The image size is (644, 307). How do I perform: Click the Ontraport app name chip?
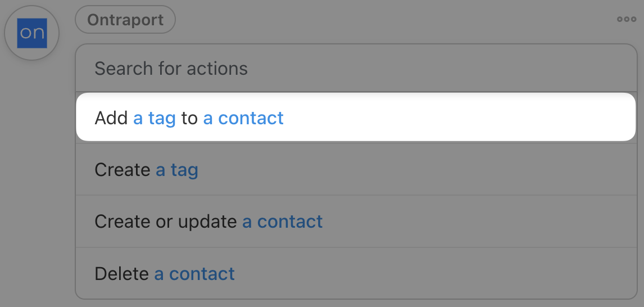(125, 20)
